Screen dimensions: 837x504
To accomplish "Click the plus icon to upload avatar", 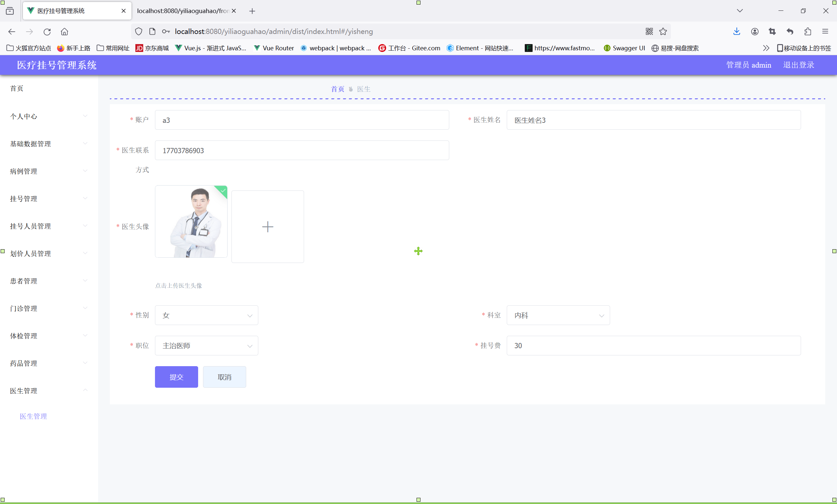I will (267, 226).
